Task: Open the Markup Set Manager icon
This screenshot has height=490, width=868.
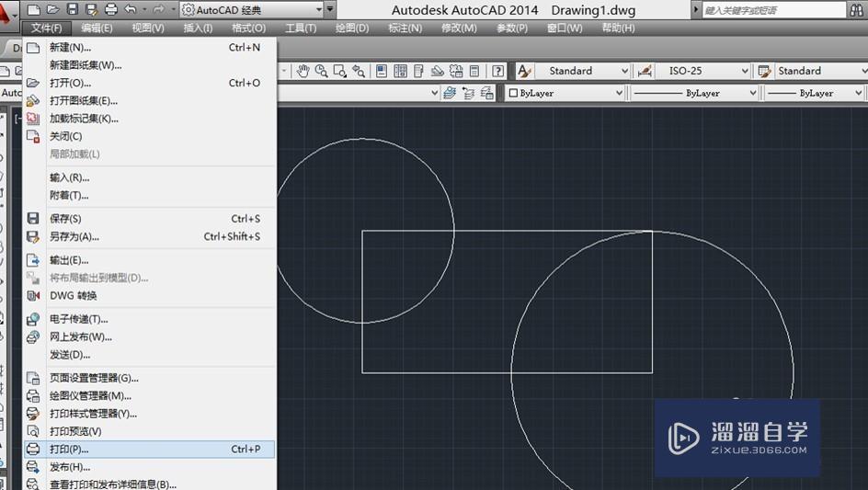Action: [456, 71]
